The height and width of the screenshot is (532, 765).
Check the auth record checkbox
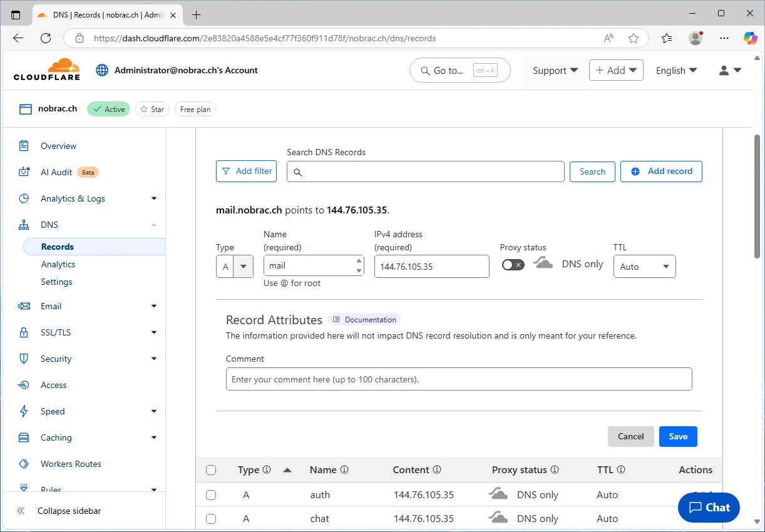(211, 495)
